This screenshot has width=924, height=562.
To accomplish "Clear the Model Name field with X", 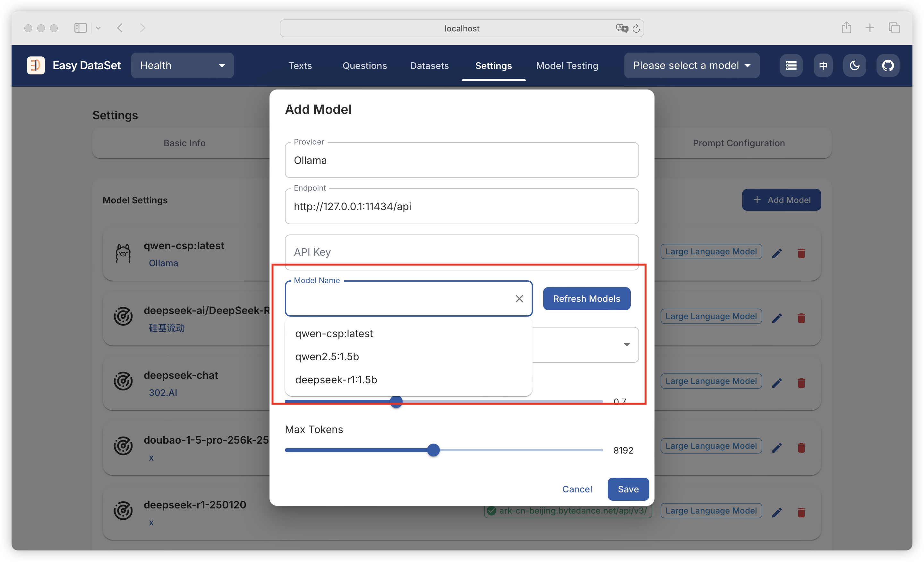I will (519, 298).
